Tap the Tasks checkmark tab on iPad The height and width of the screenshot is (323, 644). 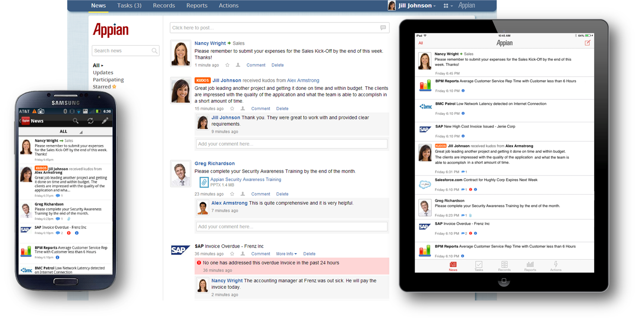[x=478, y=266]
